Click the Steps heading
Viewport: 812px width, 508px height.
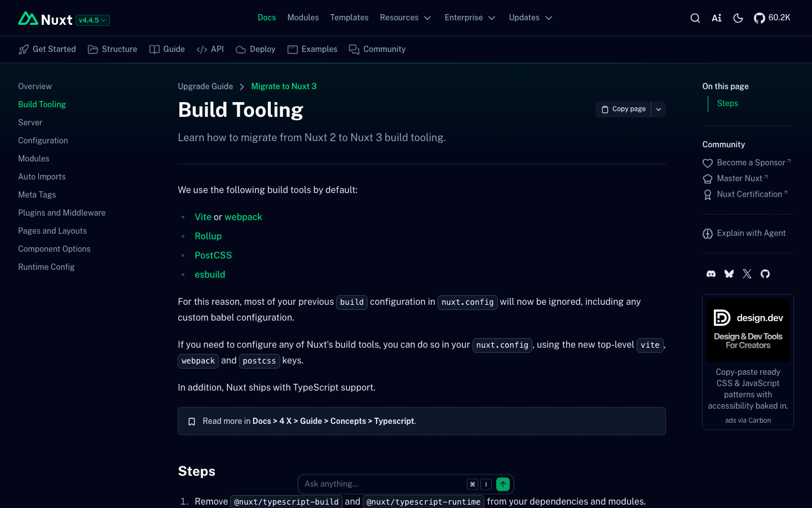point(196,471)
